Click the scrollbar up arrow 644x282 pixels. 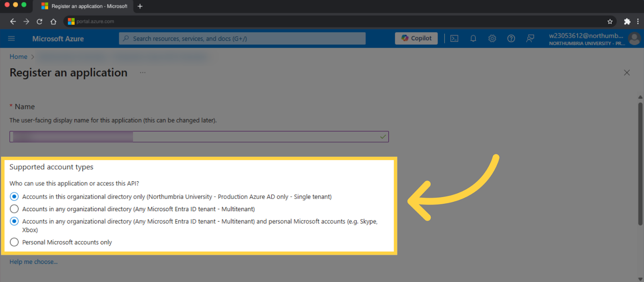(640, 97)
